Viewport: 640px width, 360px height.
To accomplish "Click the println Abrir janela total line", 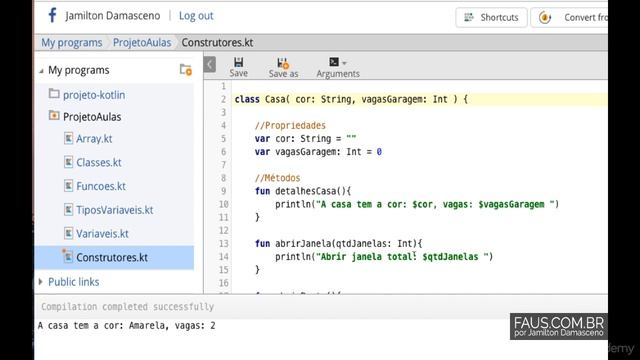I will tap(384, 257).
